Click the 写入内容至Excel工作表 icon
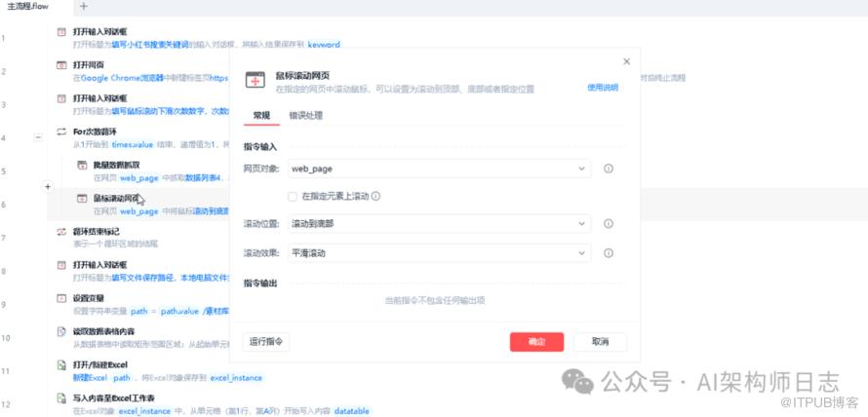Image resolution: width=868 pixels, height=417 pixels. [x=61, y=398]
